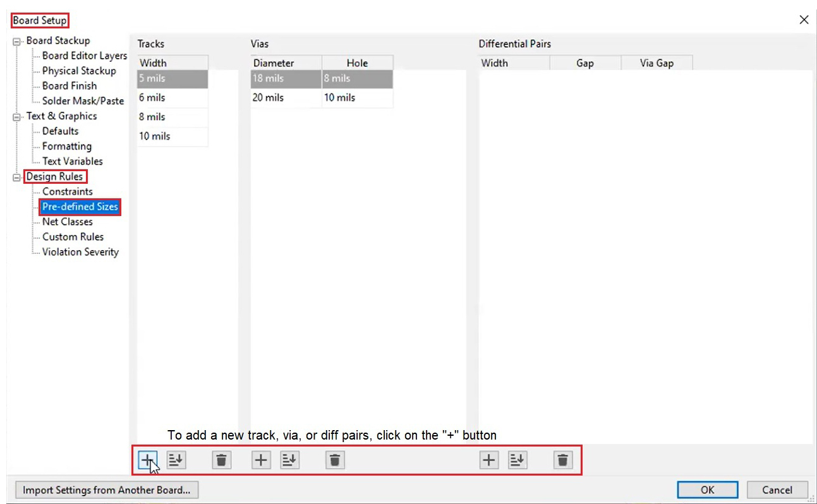Add a new track width row
817x504 pixels.
pyautogui.click(x=147, y=460)
